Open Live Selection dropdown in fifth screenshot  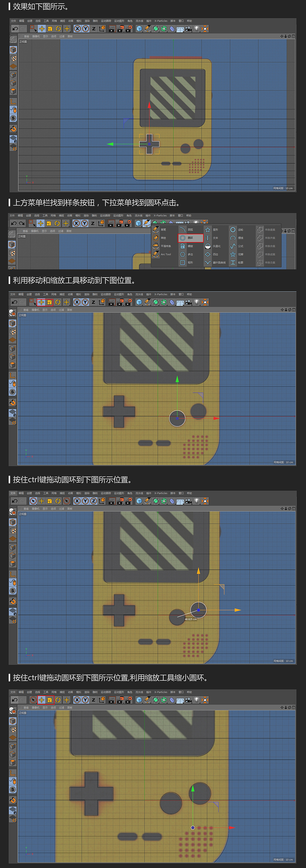[x=33, y=700]
